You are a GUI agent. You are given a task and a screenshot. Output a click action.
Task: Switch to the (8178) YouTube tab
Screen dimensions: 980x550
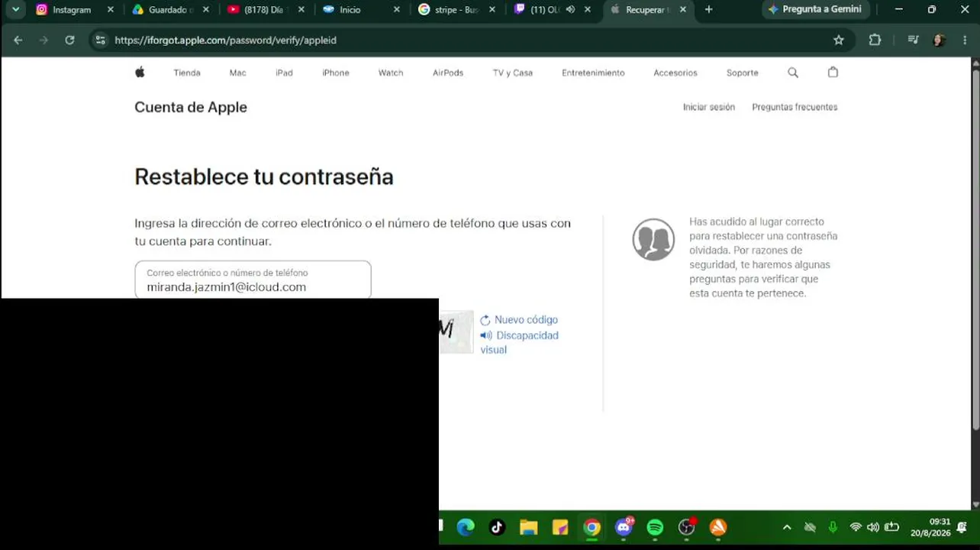click(x=265, y=10)
